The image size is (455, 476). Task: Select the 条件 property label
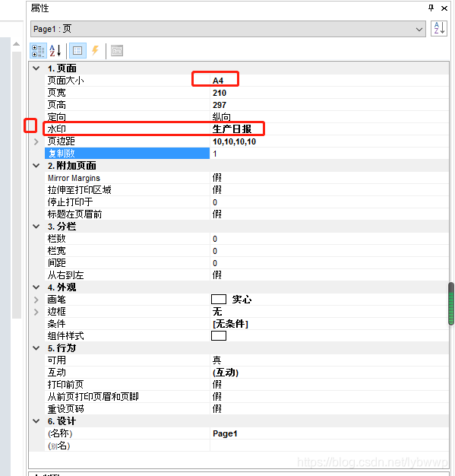(x=56, y=324)
